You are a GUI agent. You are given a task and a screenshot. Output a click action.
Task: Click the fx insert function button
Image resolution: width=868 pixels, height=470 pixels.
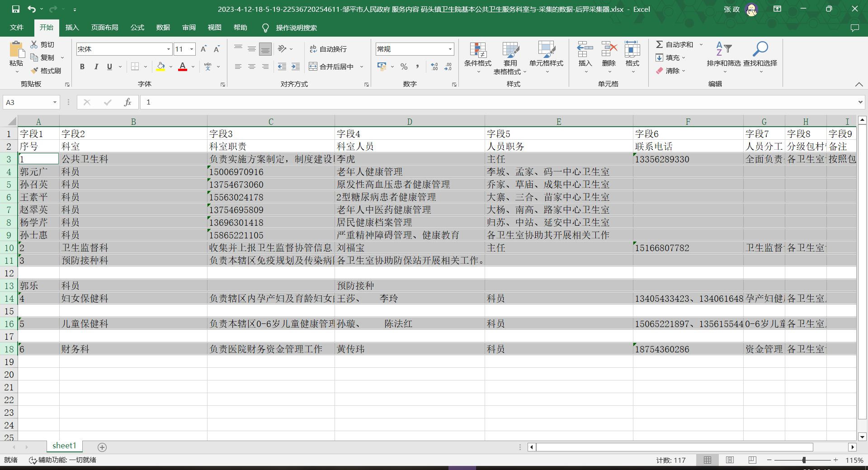point(128,102)
